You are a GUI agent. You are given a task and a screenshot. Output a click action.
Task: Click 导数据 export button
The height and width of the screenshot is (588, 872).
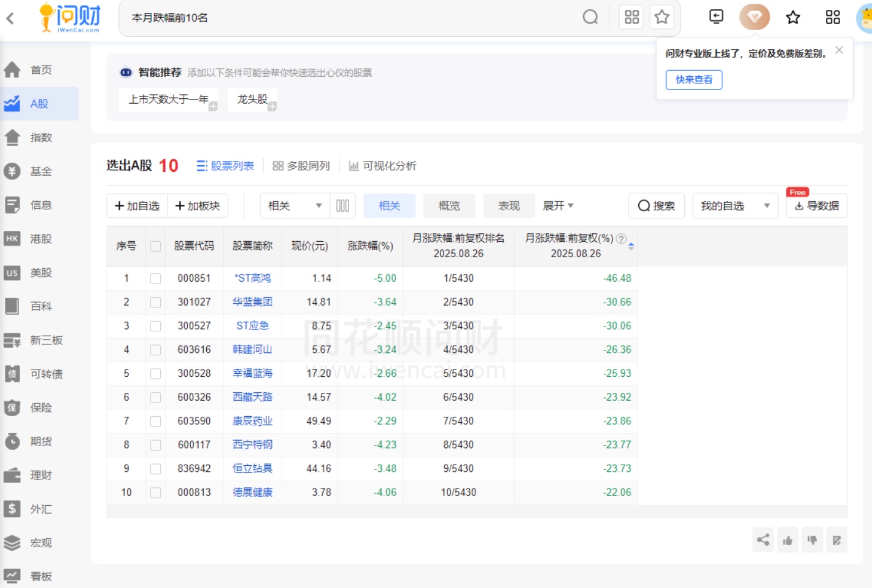(x=817, y=206)
